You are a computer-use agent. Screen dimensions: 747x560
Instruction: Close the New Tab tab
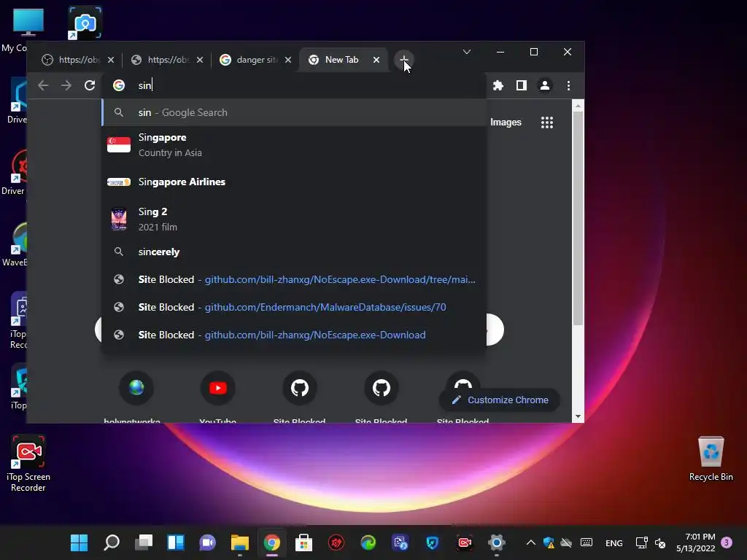[x=376, y=60]
